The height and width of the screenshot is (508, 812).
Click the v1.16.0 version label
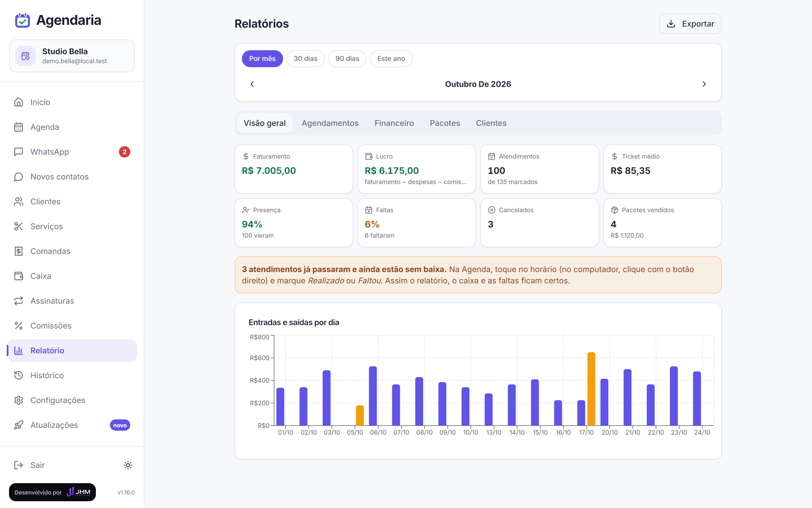(x=126, y=492)
